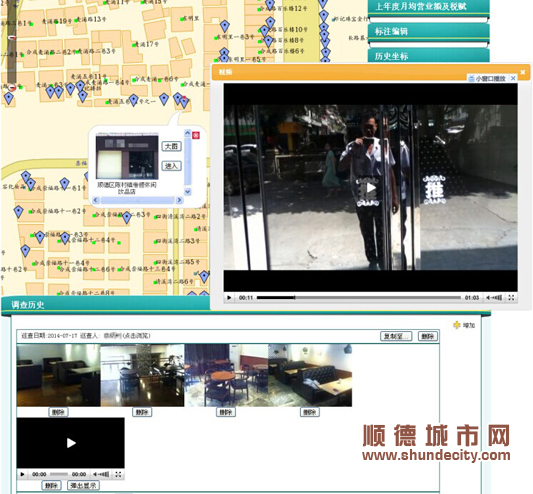Seek on the 视频 popup progress bar

(x=359, y=298)
